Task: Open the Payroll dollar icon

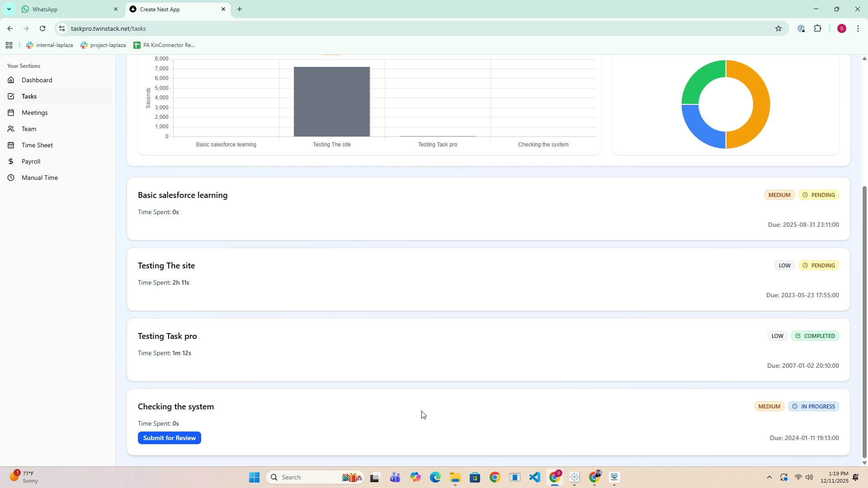Action: (11, 162)
